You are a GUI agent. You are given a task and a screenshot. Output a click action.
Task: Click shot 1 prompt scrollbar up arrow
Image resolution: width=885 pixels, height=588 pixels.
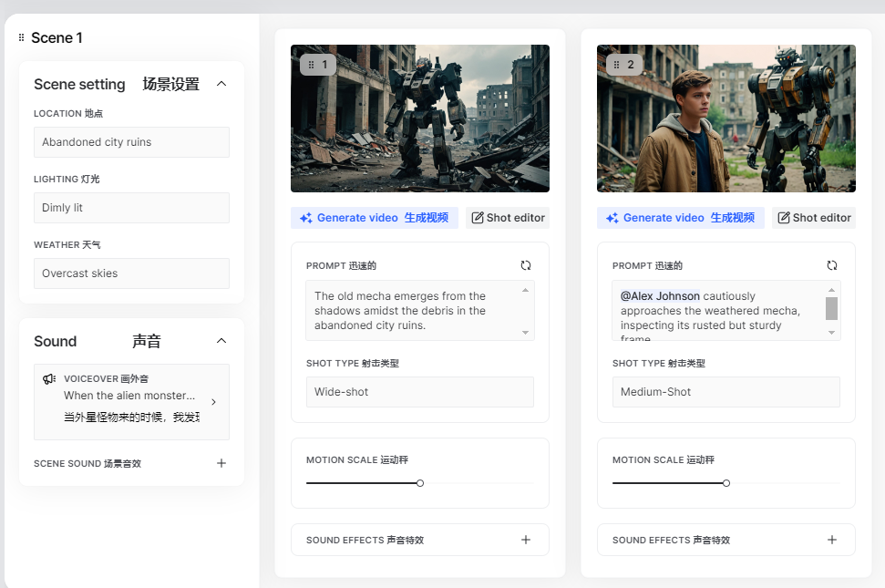(x=526, y=290)
